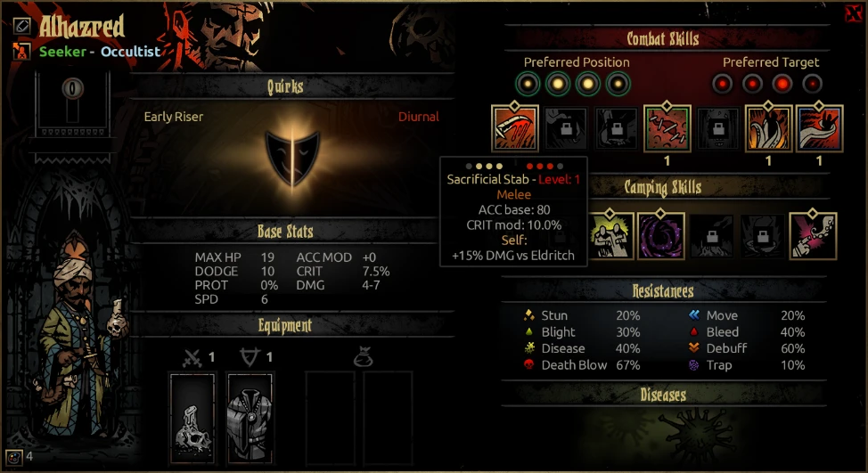The width and height of the screenshot is (868, 473).
Task: Select the purple vortex camping skill
Action: pos(661,236)
